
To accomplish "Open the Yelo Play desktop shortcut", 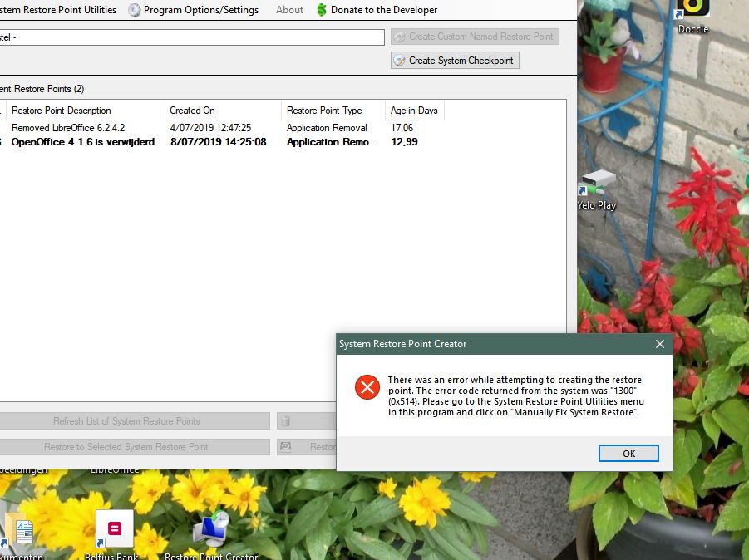I will [x=597, y=189].
